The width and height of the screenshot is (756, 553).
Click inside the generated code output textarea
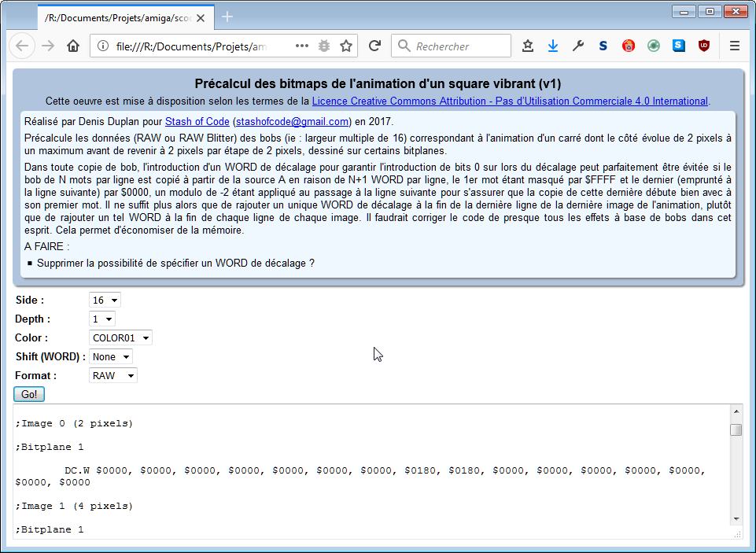[371, 471]
